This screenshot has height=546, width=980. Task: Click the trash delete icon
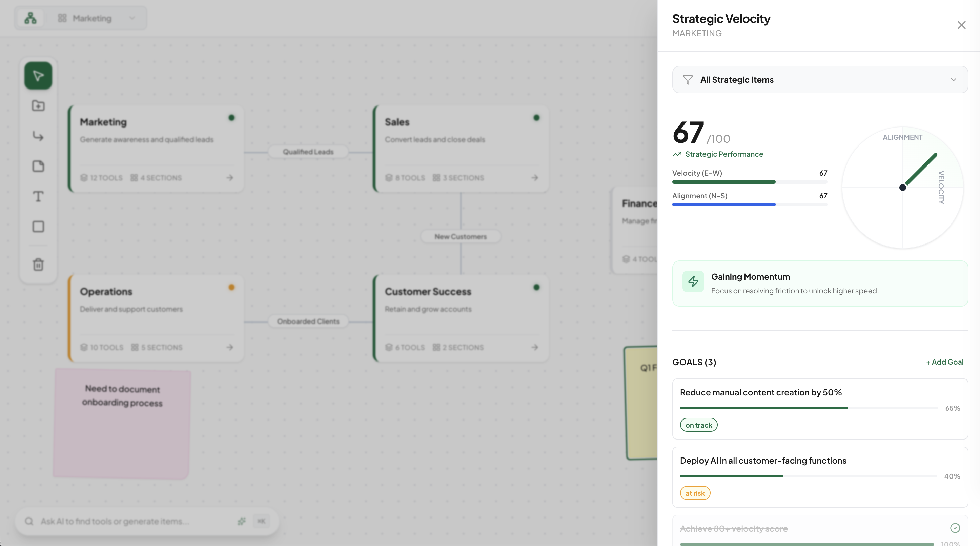pyautogui.click(x=38, y=264)
